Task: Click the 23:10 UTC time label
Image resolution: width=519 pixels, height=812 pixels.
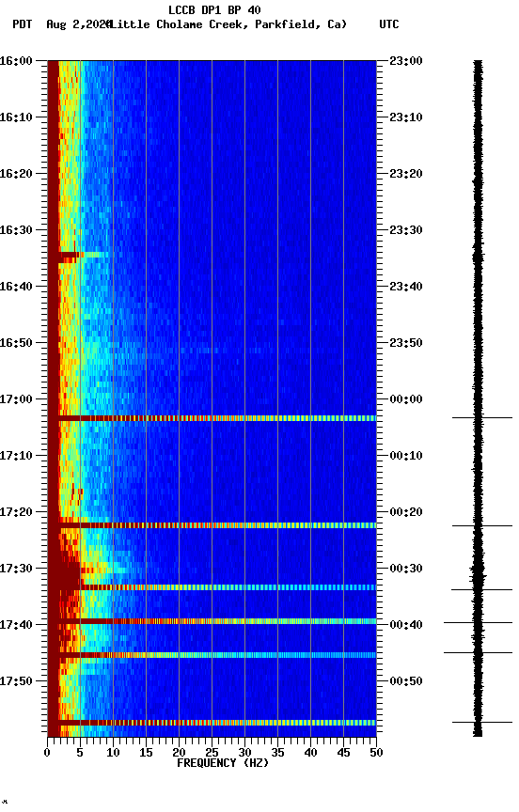Action: pyautogui.click(x=406, y=117)
